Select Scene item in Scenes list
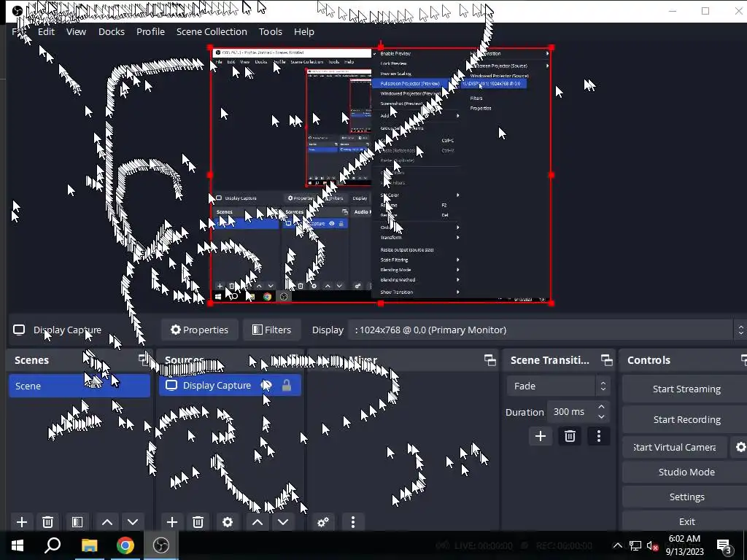The height and width of the screenshot is (560, 747). click(80, 386)
